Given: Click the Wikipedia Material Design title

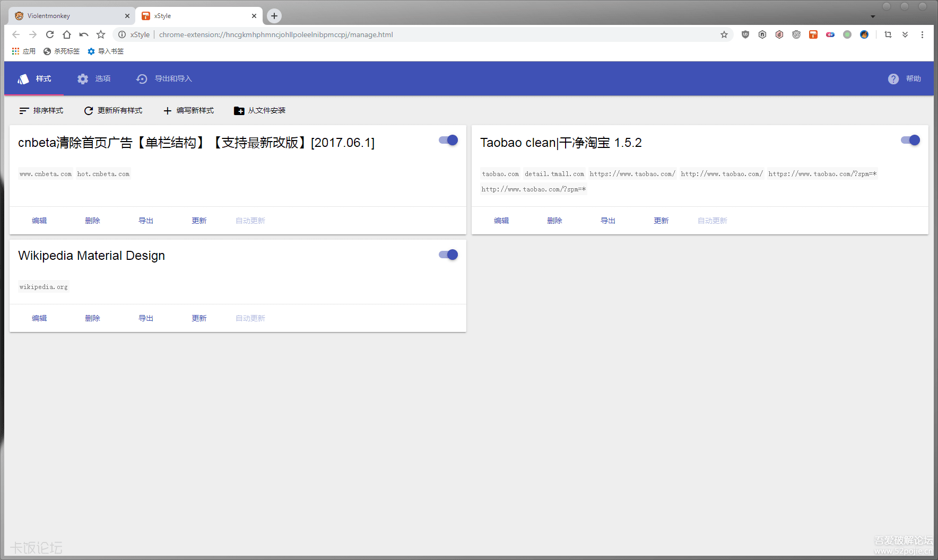Looking at the screenshot, I should [91, 256].
